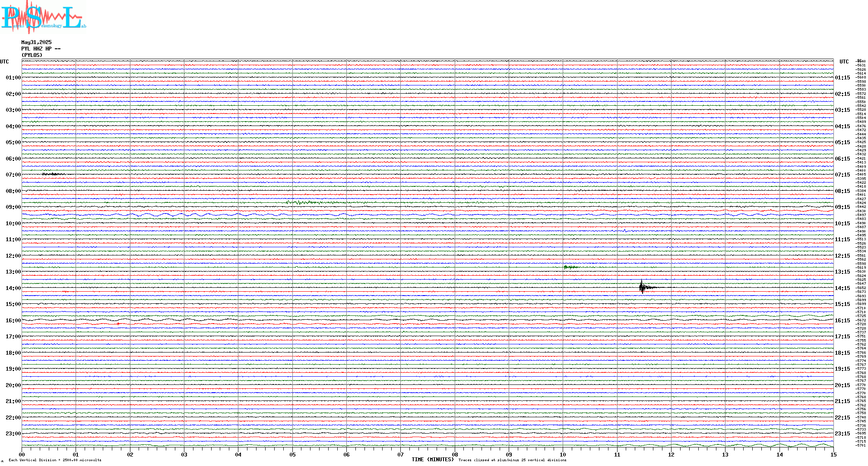Click the 03:15 end-time label
Screen dimensions: 868x466
843,110
